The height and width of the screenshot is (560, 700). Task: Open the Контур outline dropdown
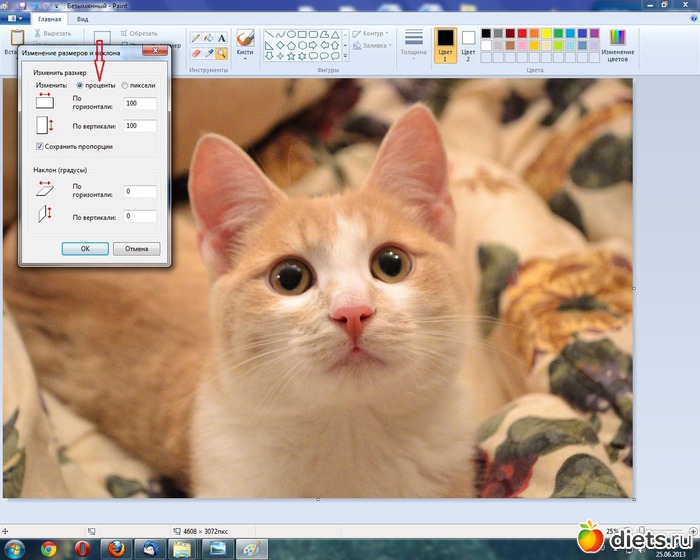pos(371,33)
